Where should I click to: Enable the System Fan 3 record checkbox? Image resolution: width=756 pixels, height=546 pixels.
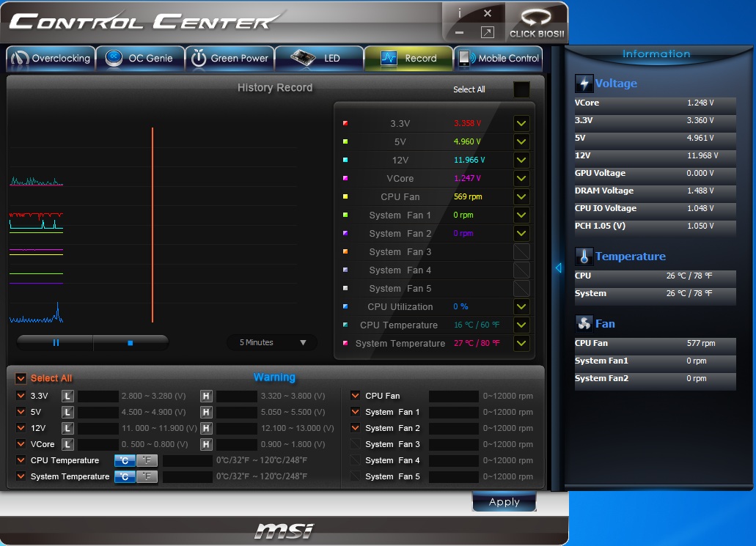pyautogui.click(x=521, y=251)
